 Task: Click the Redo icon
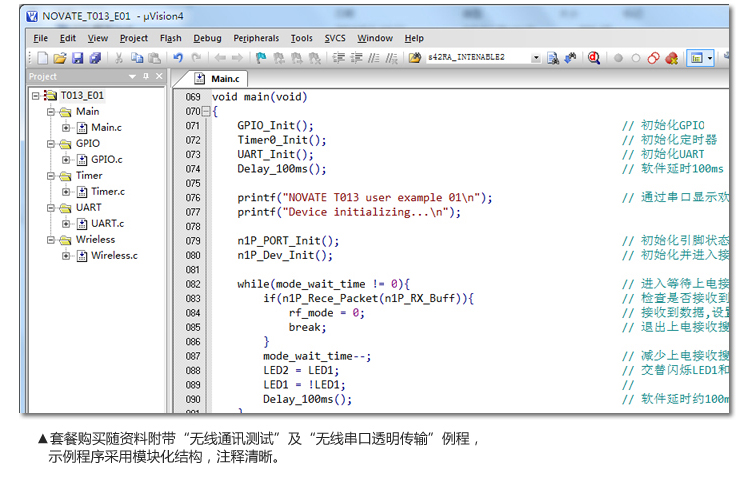tap(196, 58)
